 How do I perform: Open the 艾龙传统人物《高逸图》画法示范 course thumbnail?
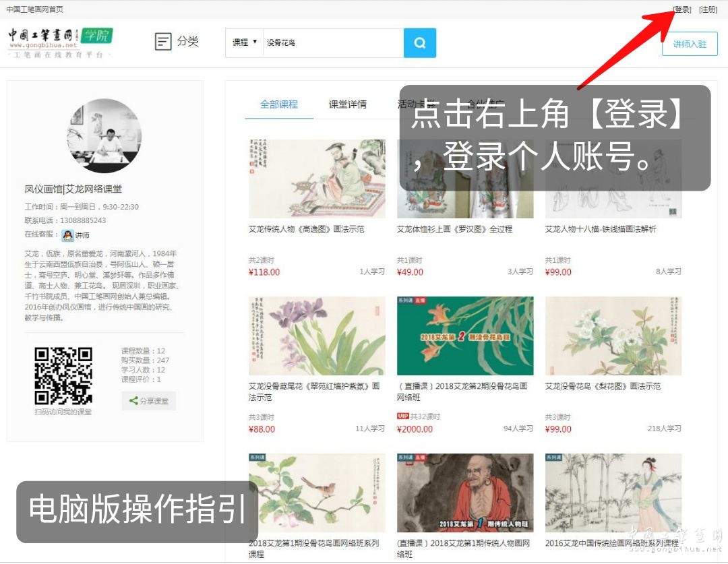(317, 179)
